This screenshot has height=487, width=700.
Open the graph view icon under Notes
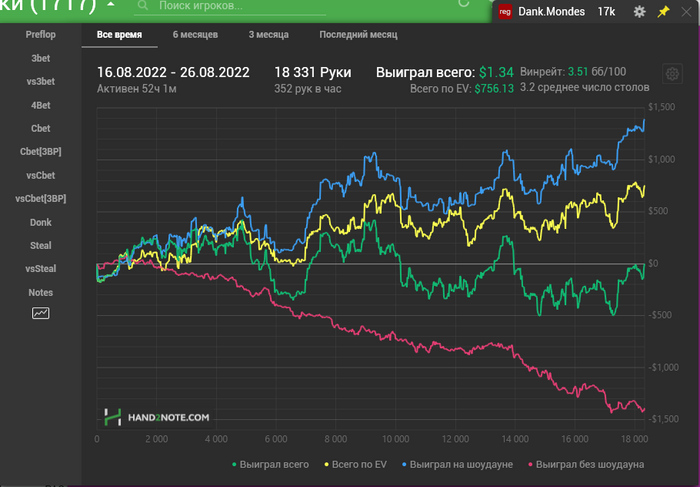pyautogui.click(x=41, y=313)
